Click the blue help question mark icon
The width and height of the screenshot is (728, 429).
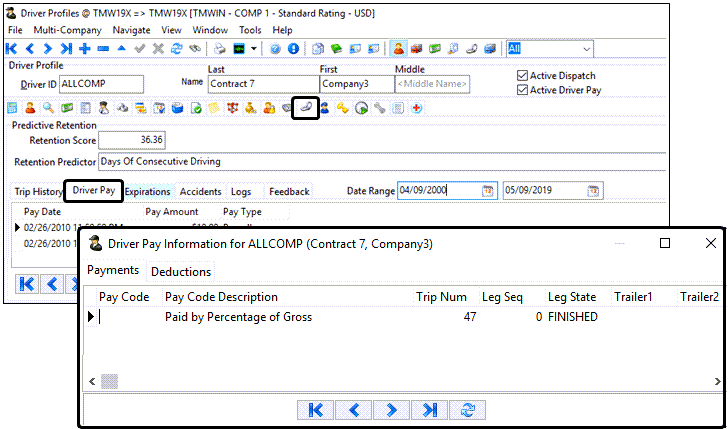(x=276, y=48)
